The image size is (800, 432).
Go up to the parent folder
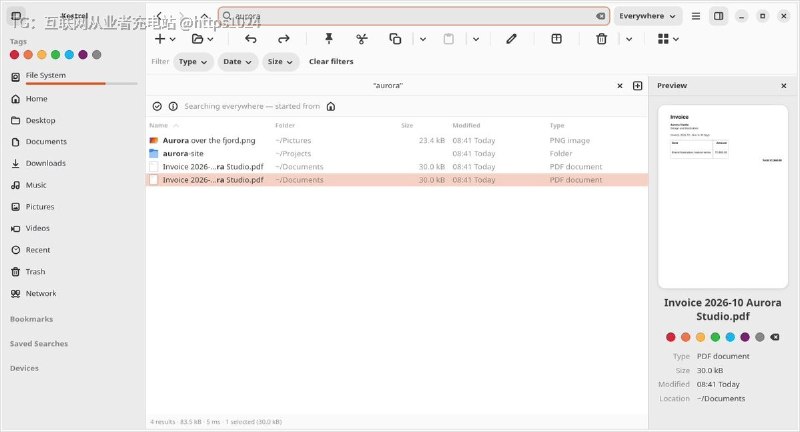(205, 16)
